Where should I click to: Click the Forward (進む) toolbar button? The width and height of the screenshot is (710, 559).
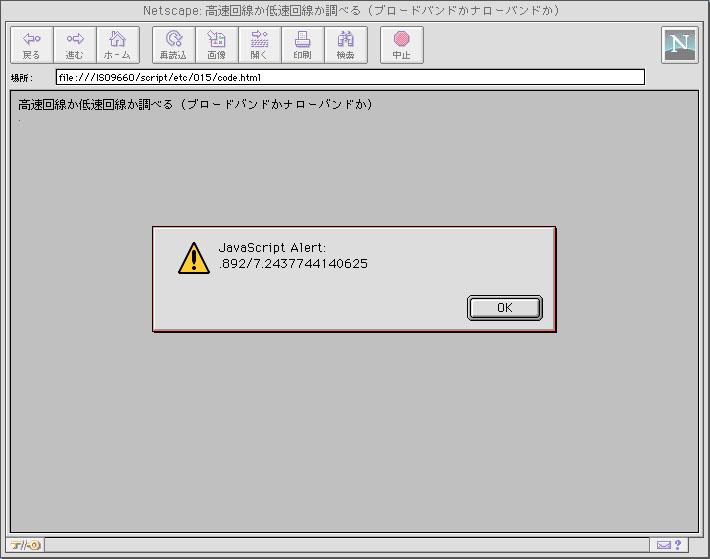point(75,45)
